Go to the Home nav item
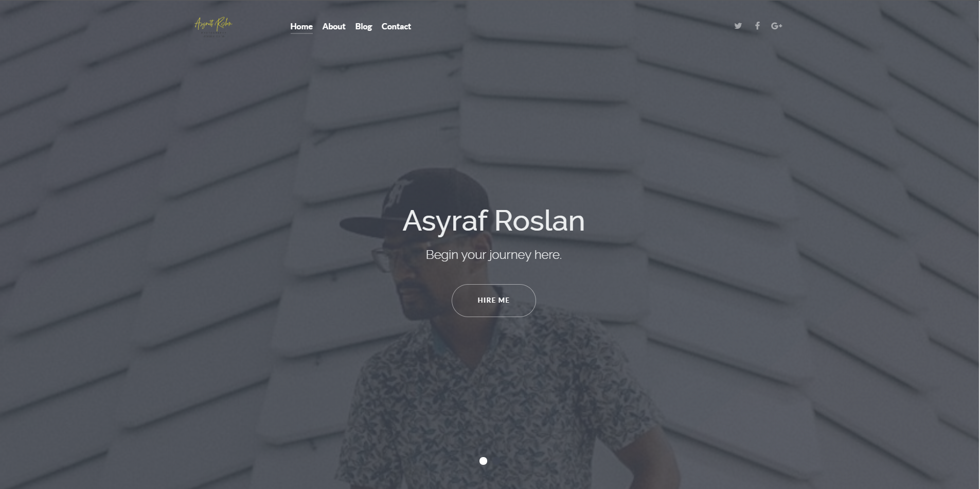 [x=301, y=26]
